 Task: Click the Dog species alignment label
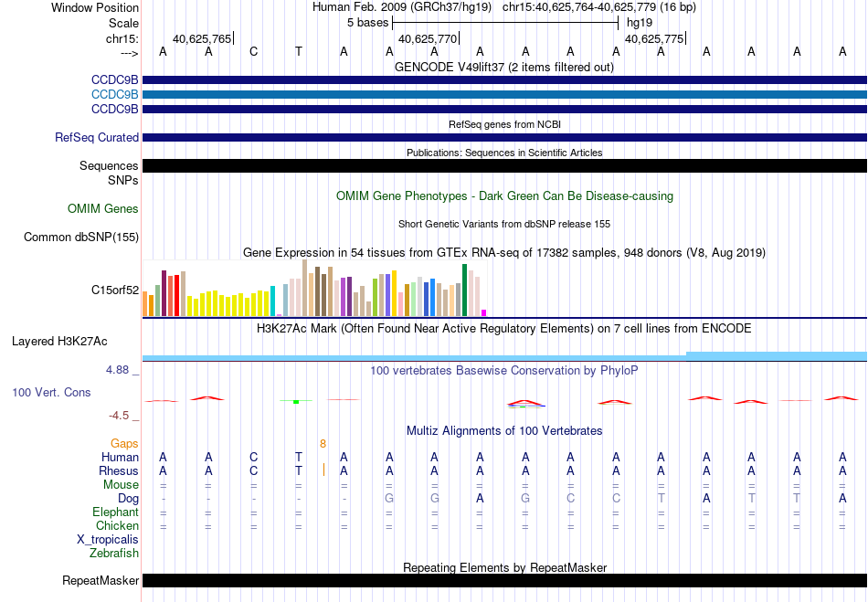tap(128, 499)
